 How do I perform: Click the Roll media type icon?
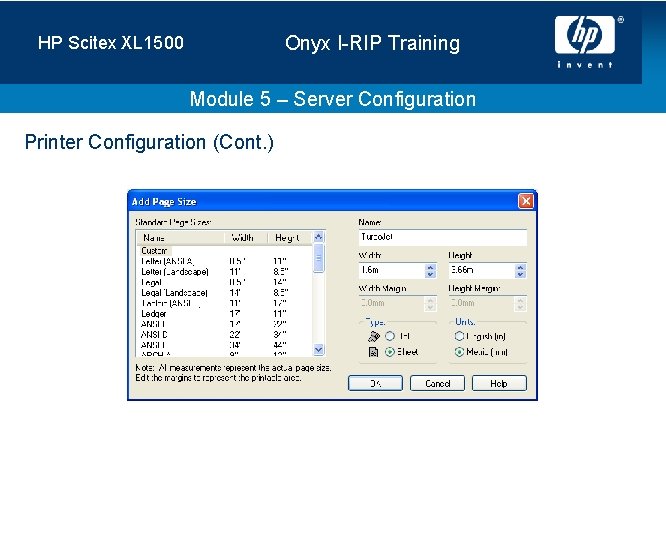pos(373,337)
